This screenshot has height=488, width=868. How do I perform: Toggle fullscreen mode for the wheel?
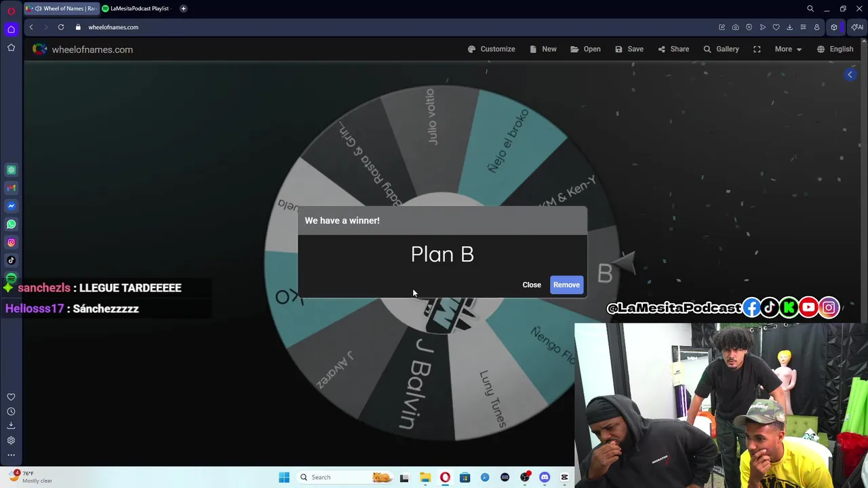[757, 49]
